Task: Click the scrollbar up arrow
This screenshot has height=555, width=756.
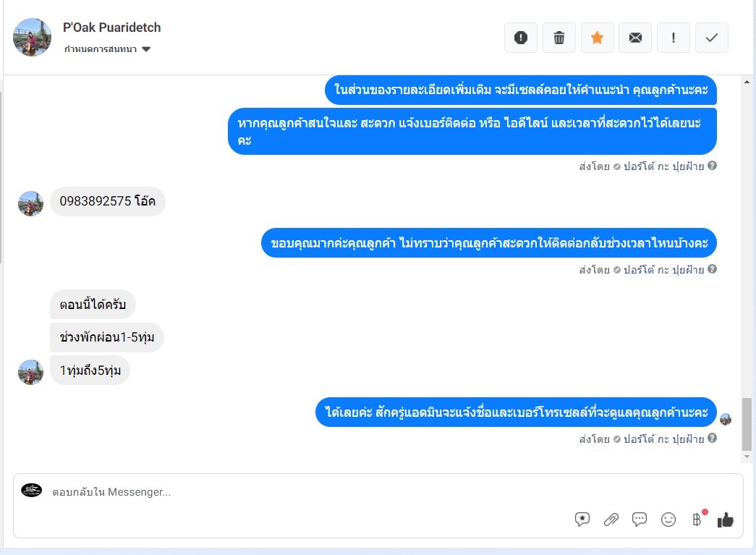Action: 747,82
